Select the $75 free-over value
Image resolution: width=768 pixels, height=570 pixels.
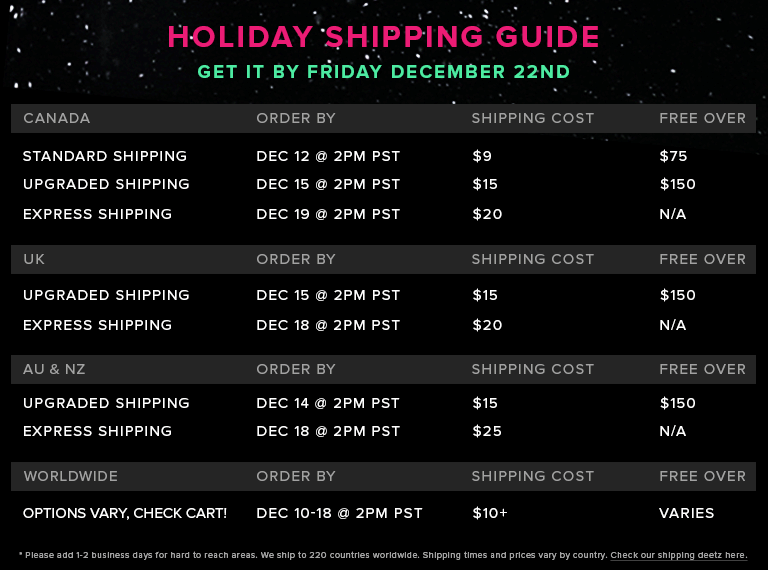[673, 156]
